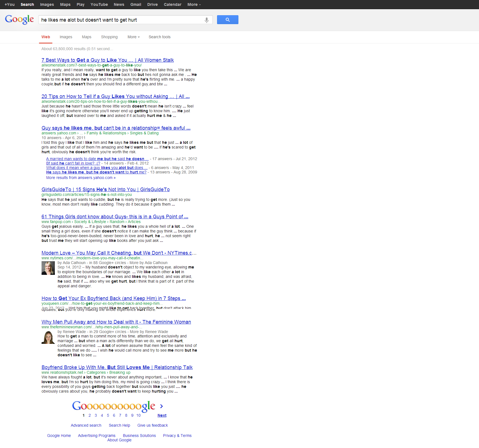Go to results page 5
479x448 pixels.
click(108, 415)
